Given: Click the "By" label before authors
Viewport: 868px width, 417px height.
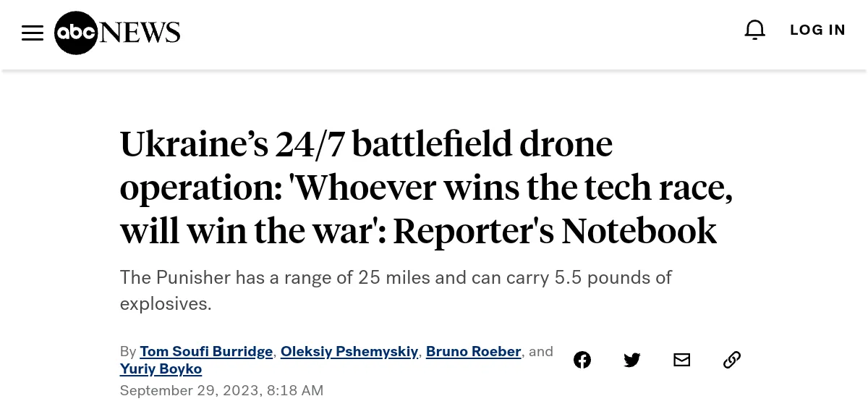Looking at the screenshot, I should click(128, 351).
